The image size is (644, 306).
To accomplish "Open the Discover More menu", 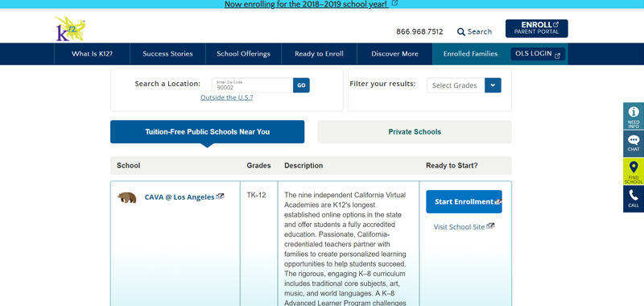I will [x=394, y=54].
